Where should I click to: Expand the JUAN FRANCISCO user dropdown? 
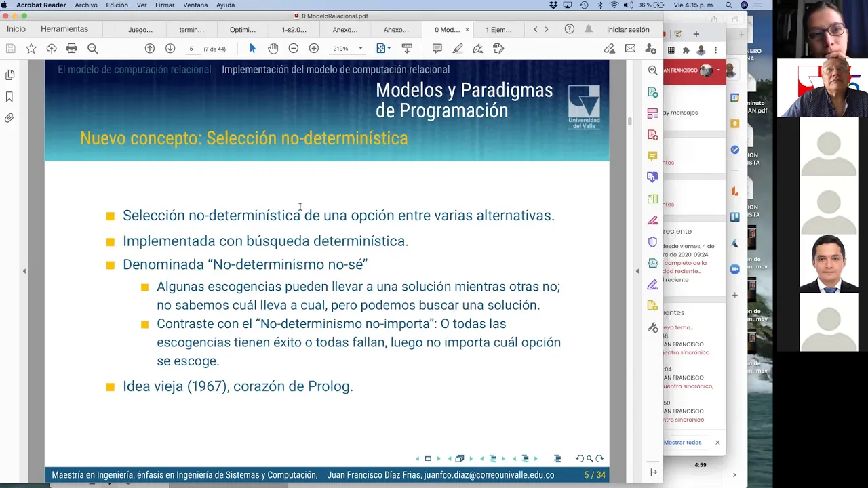point(718,70)
